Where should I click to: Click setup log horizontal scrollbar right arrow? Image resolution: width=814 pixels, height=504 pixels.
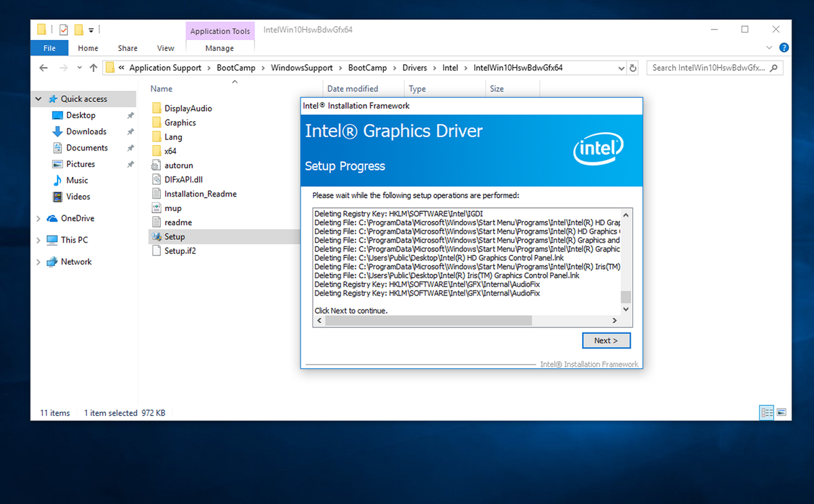(x=615, y=321)
